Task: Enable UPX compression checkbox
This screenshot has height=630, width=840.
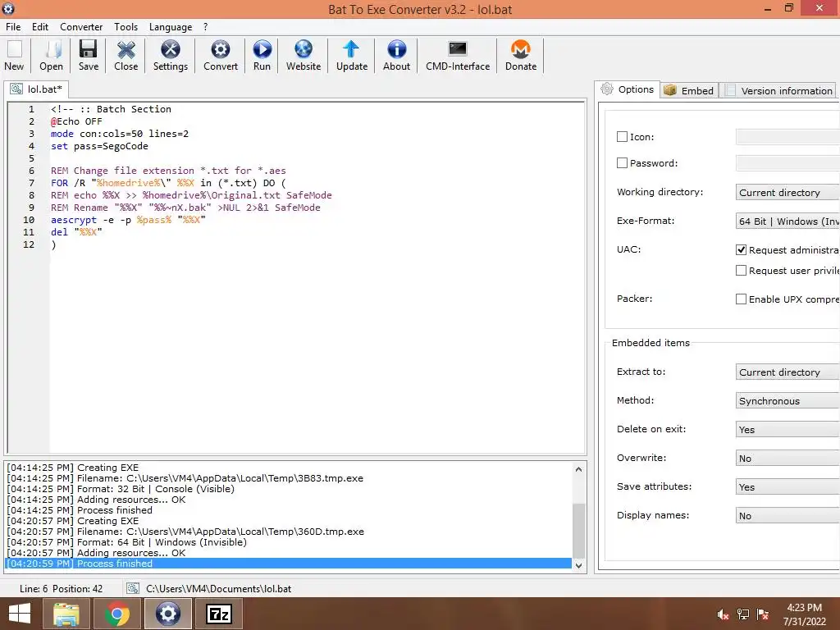Action: coord(741,299)
